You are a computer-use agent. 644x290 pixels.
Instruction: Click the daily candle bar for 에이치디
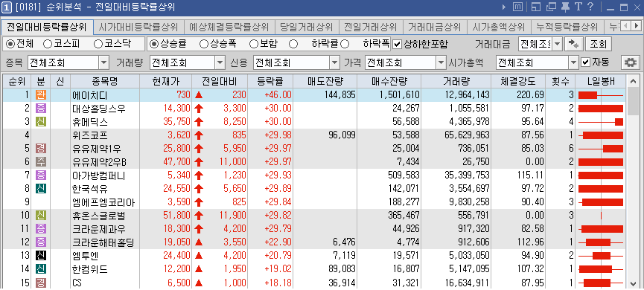point(601,95)
